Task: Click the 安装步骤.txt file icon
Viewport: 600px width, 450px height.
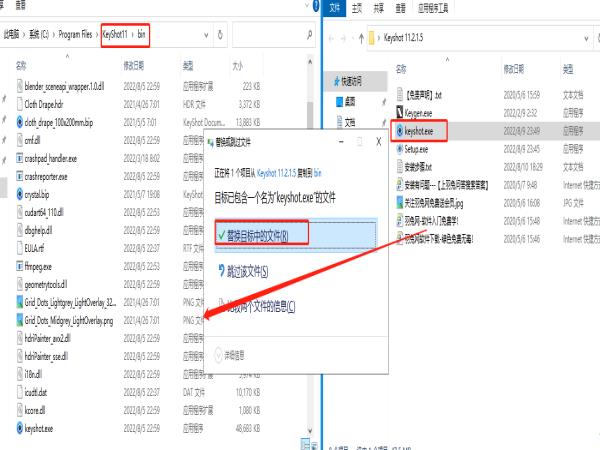Action: (399, 166)
